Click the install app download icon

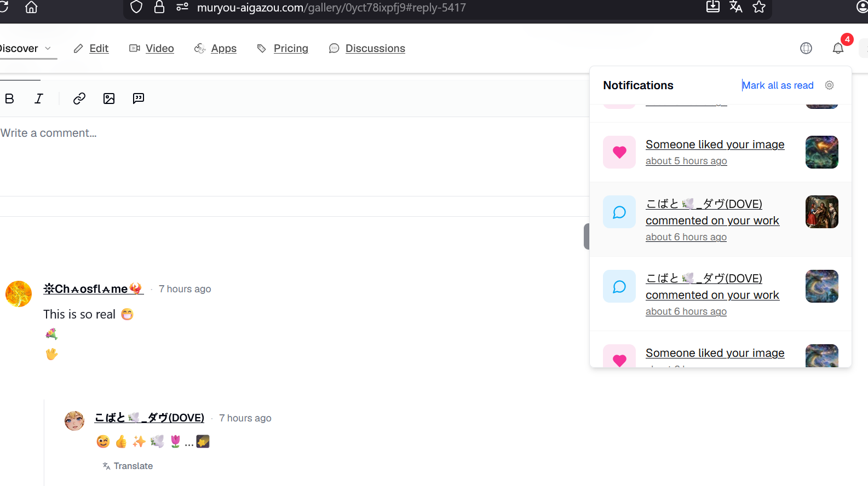tap(713, 7)
